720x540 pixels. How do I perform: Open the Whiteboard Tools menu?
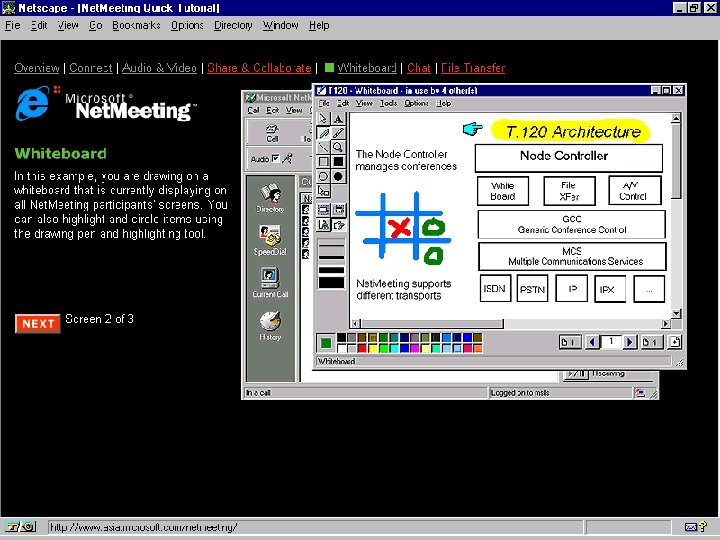coord(388,103)
